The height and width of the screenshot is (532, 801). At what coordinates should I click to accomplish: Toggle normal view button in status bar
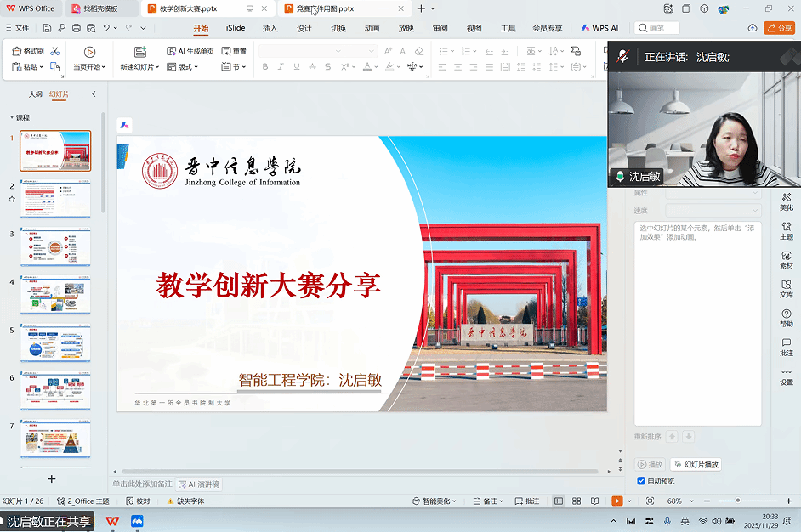[x=558, y=501]
